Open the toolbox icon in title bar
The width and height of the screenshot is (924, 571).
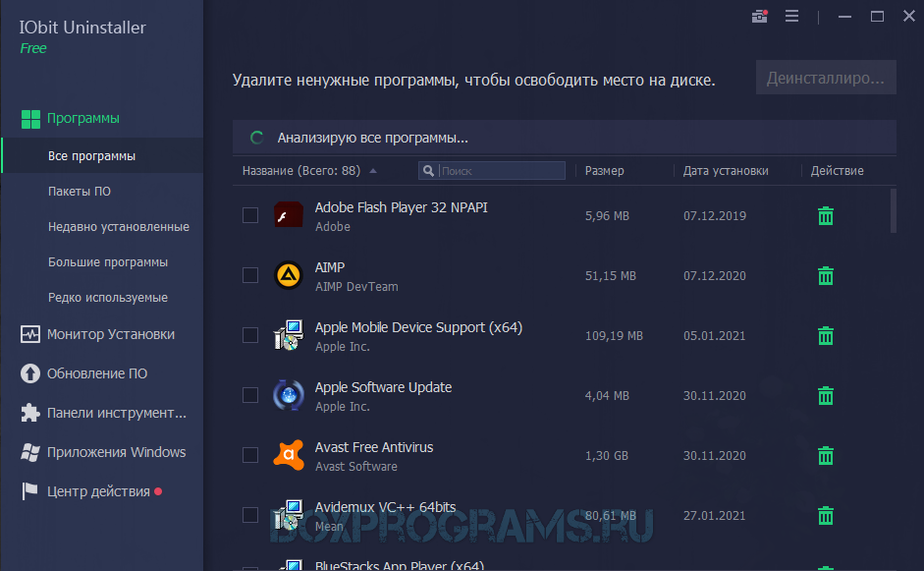click(760, 16)
